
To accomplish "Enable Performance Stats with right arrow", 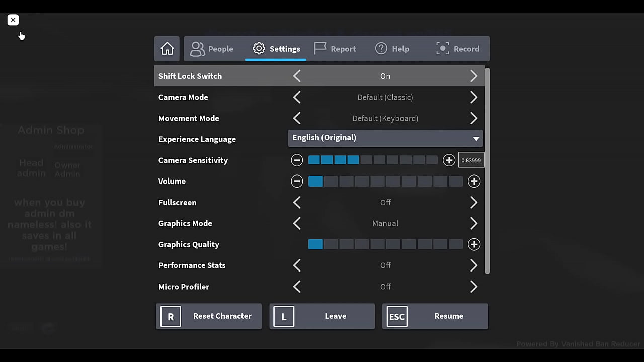I will pyautogui.click(x=473, y=265).
